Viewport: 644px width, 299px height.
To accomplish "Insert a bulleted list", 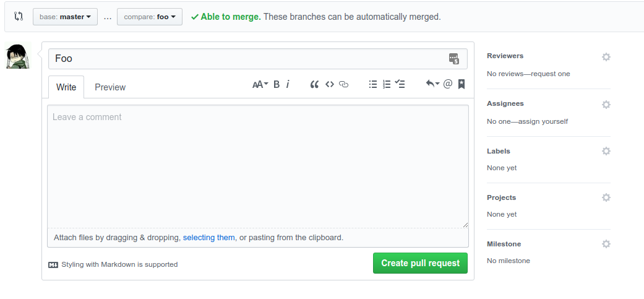I will (372, 84).
